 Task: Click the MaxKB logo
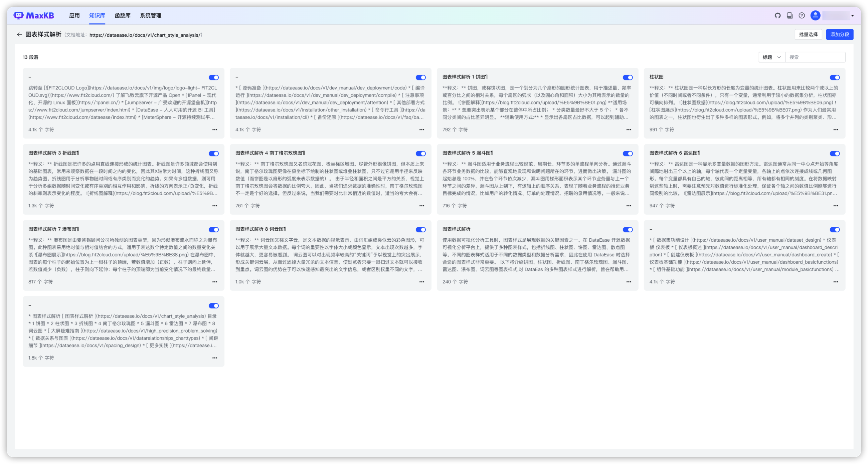(34, 15)
